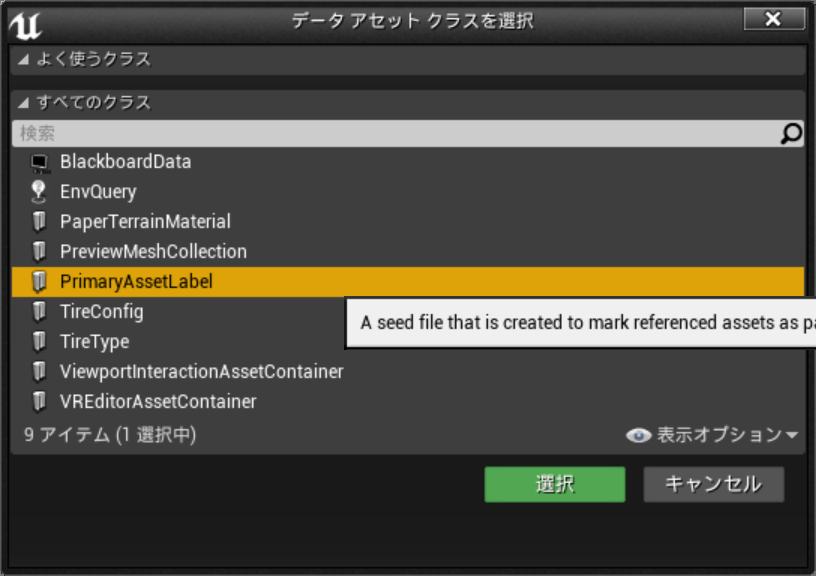Click the BlackboardData class icon

[x=40, y=162]
